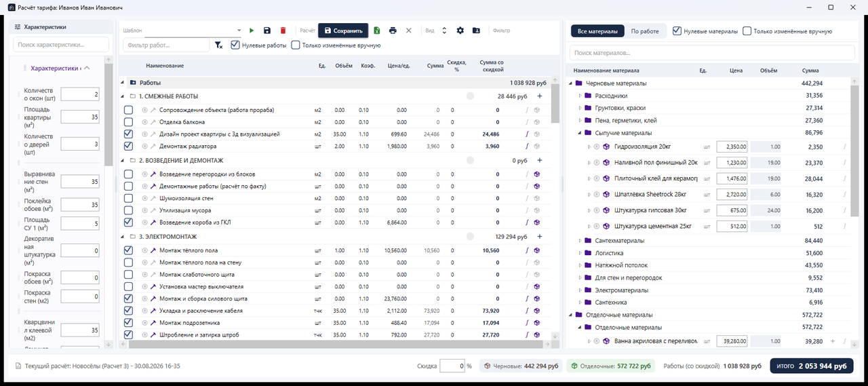
Task: Toggle the Вид up-down stepper
Action: point(444,31)
